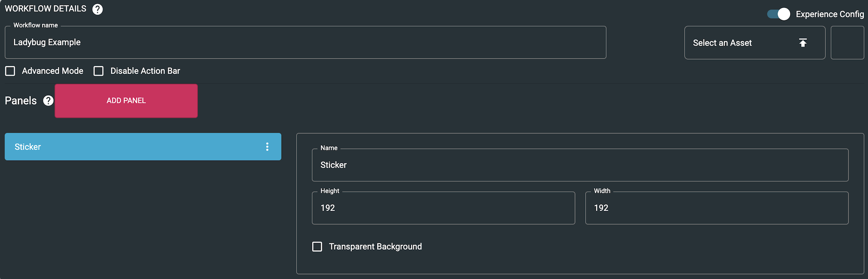The height and width of the screenshot is (279, 868).
Task: Edit the Height value field
Action: (443, 208)
